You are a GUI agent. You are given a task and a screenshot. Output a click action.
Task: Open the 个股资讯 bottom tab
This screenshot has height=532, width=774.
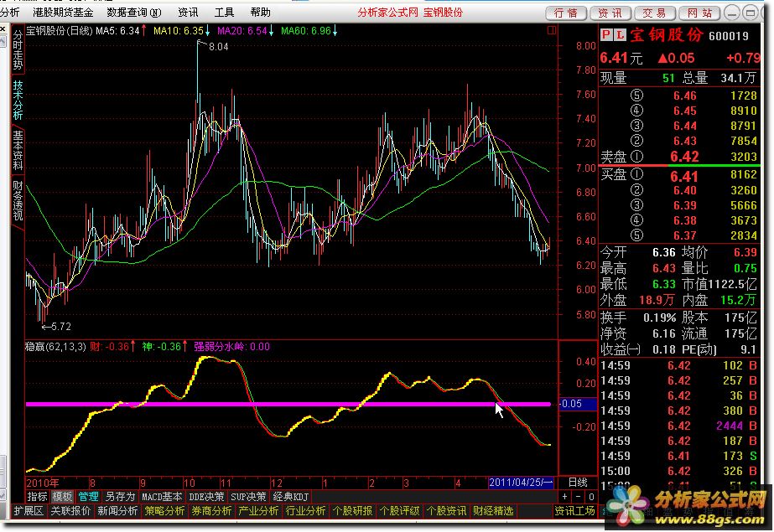[x=446, y=511]
